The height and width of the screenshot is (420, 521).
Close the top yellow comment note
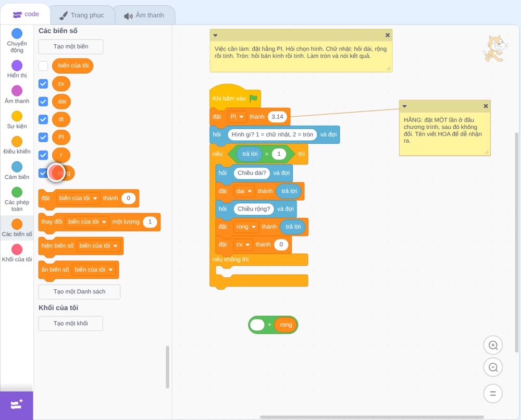pyautogui.click(x=388, y=35)
